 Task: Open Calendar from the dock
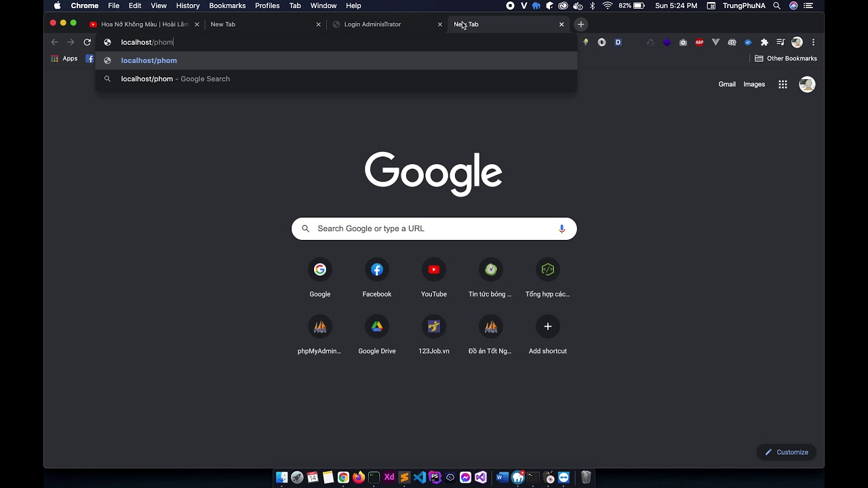(313, 477)
